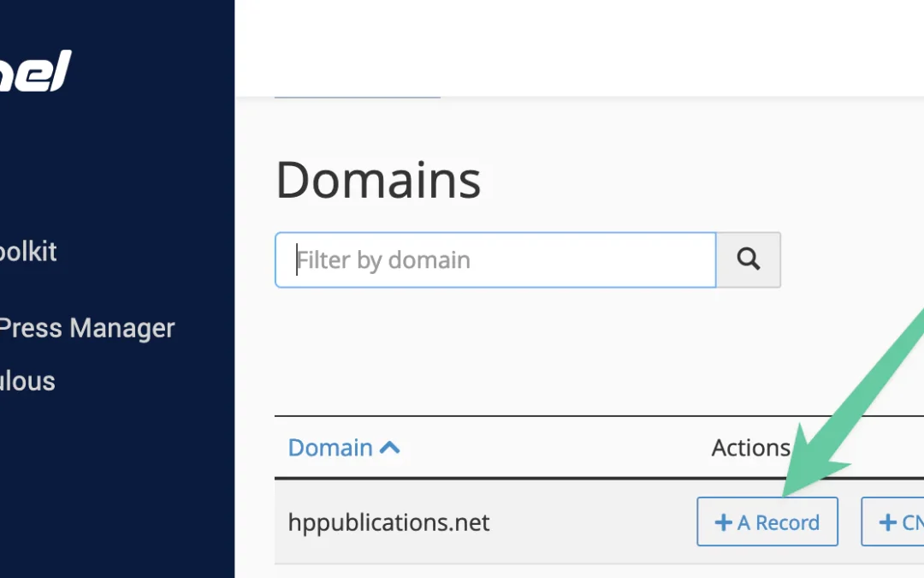Expand options under the Domain column header
This screenshot has width=924, height=578.
point(330,447)
